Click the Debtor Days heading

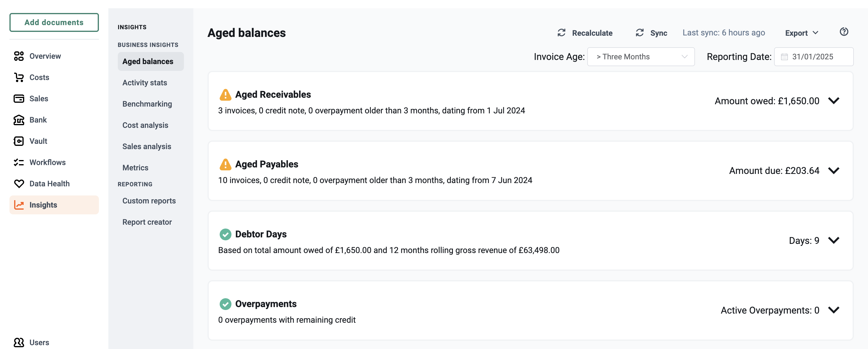(x=261, y=234)
